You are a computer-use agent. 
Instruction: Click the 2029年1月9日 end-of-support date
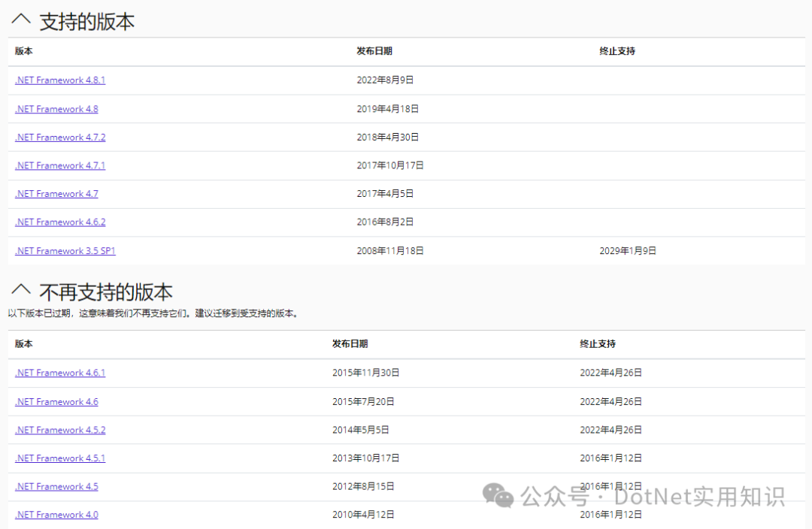[x=628, y=251]
